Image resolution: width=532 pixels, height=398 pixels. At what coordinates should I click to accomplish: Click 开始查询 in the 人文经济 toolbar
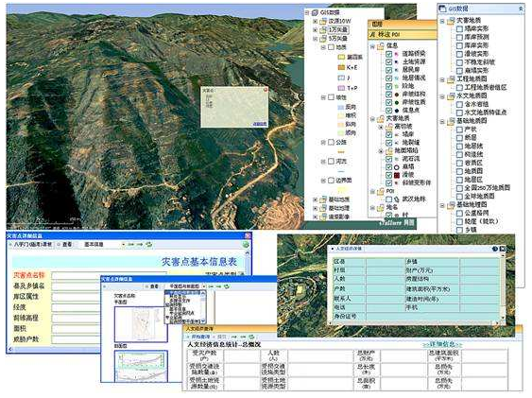197,337
